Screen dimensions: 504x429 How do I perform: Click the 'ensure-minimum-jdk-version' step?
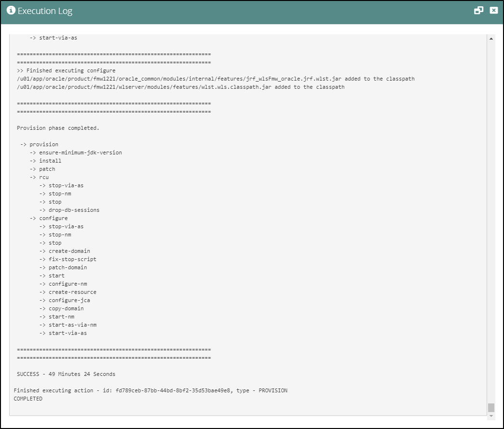[x=80, y=152]
